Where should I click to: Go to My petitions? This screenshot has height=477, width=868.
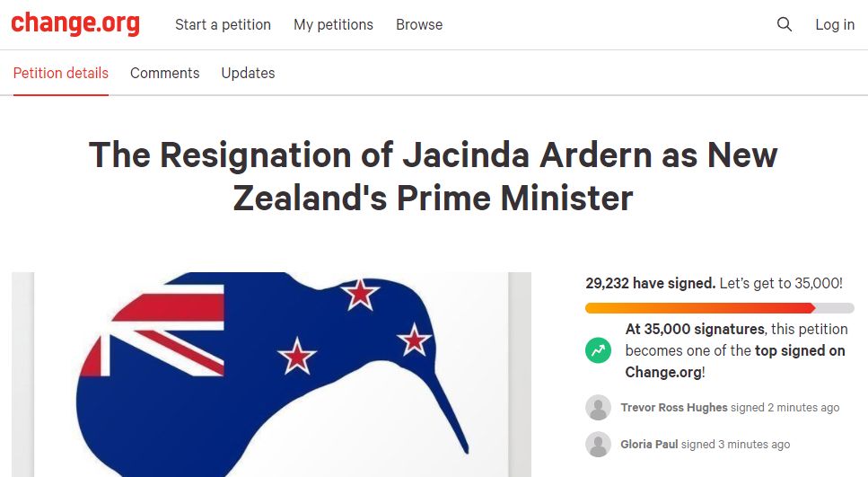coord(333,25)
